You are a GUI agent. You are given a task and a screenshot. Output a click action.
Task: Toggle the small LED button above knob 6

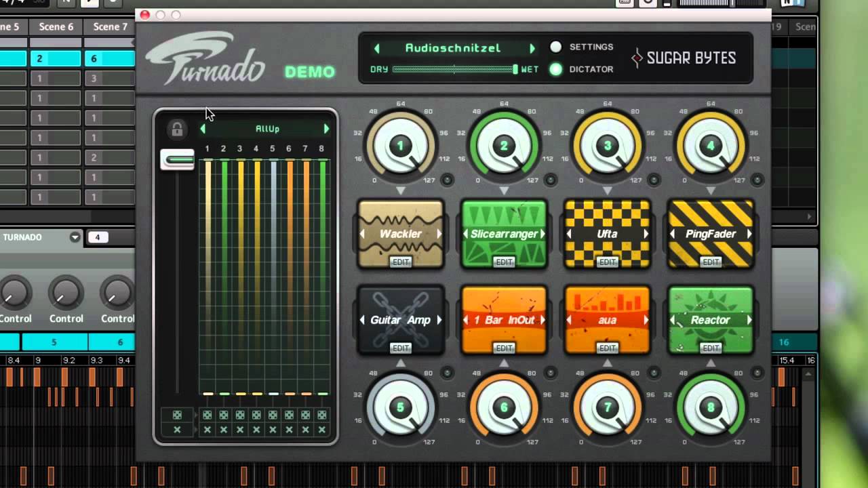point(551,373)
